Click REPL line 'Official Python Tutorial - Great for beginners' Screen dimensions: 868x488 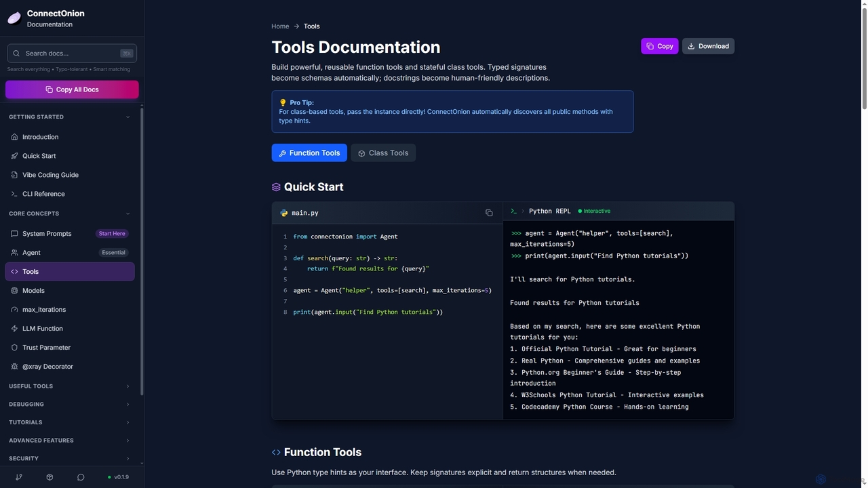tap(605, 349)
